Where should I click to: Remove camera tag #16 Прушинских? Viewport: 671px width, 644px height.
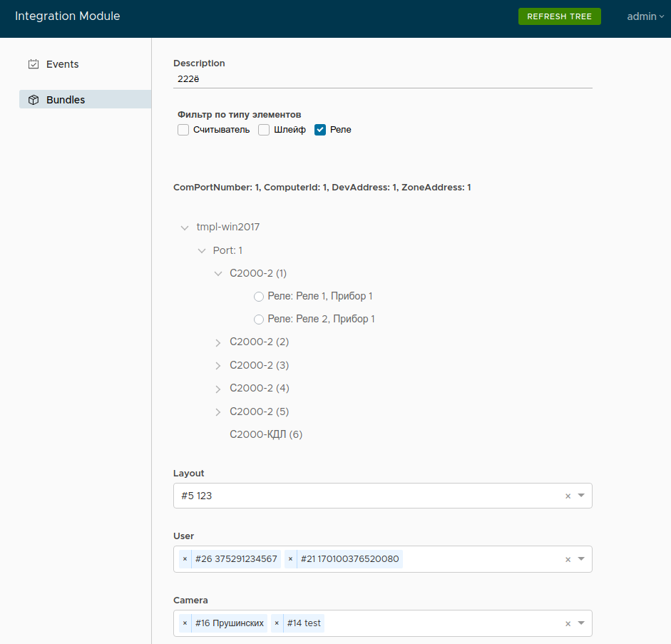tap(185, 623)
